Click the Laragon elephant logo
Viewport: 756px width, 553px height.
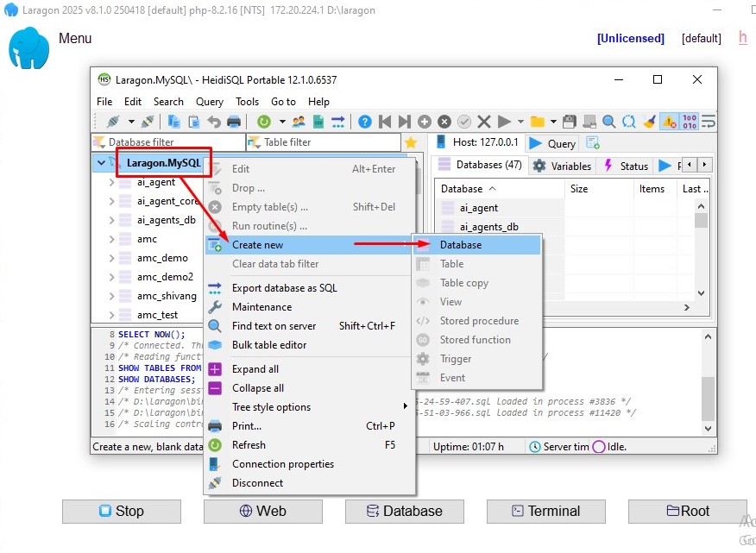tap(28, 48)
